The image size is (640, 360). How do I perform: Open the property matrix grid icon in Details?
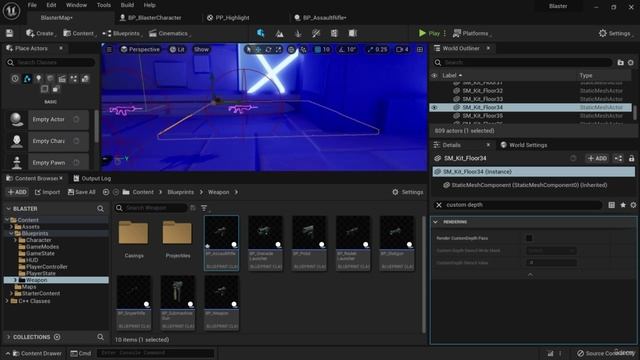click(x=611, y=205)
